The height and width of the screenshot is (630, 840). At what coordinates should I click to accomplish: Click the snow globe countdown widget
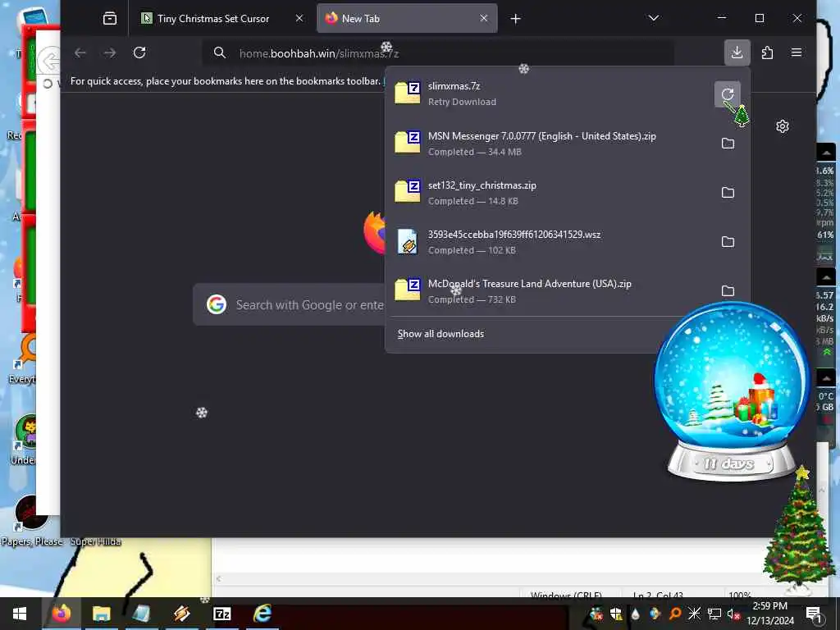click(x=731, y=391)
